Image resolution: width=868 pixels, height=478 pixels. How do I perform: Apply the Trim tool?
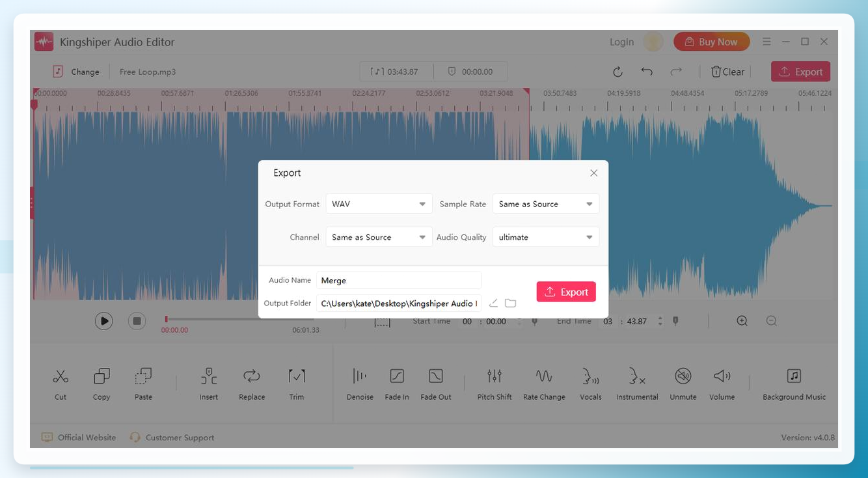point(297,384)
